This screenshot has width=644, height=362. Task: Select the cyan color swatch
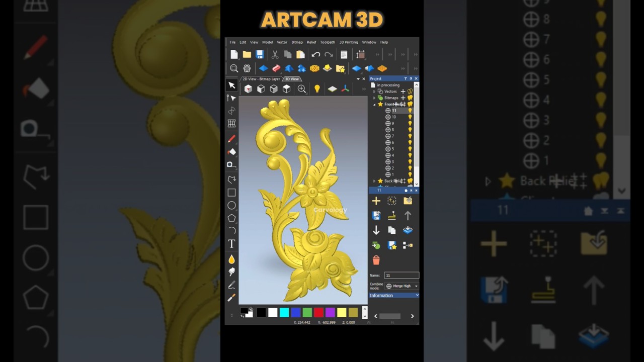point(284,313)
